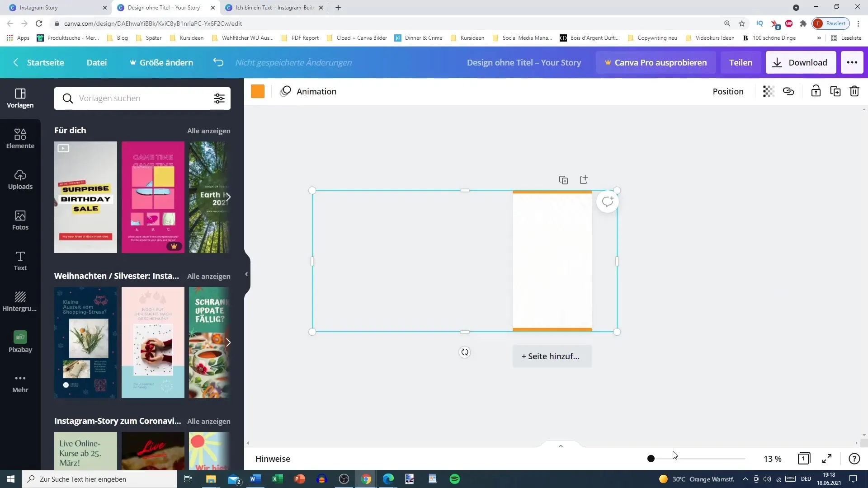Lock the selected element
The width and height of the screenshot is (868, 488).
pyautogui.click(x=816, y=91)
